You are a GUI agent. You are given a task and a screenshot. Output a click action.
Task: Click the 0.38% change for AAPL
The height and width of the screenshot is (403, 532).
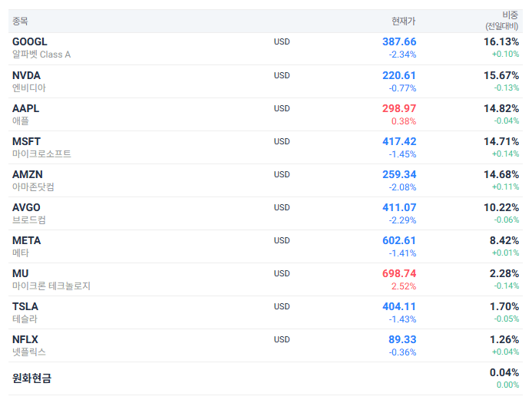pyautogui.click(x=404, y=121)
